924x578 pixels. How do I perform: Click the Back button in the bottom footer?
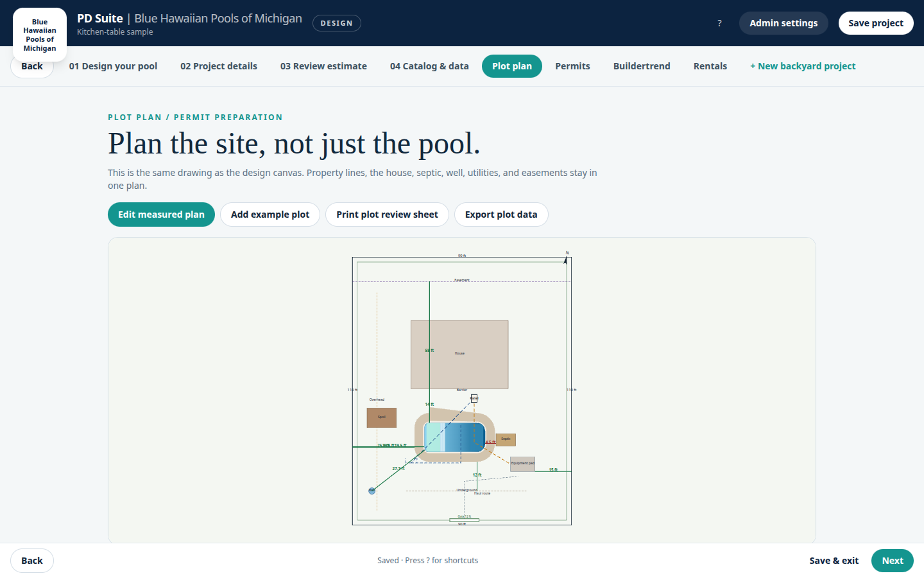32,561
